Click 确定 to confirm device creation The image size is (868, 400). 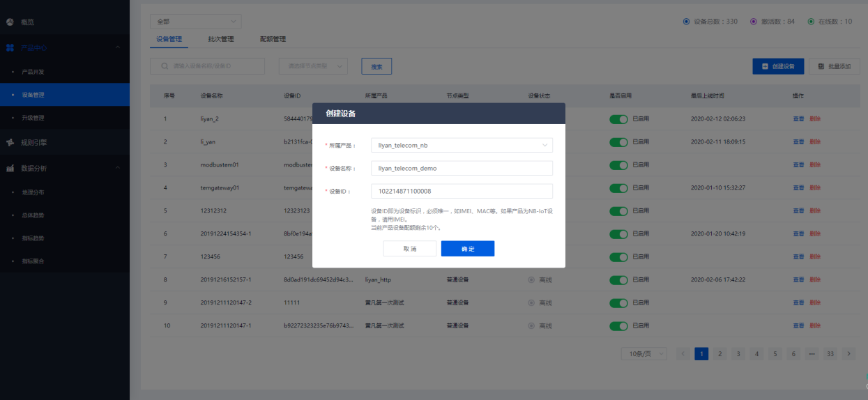(x=467, y=249)
